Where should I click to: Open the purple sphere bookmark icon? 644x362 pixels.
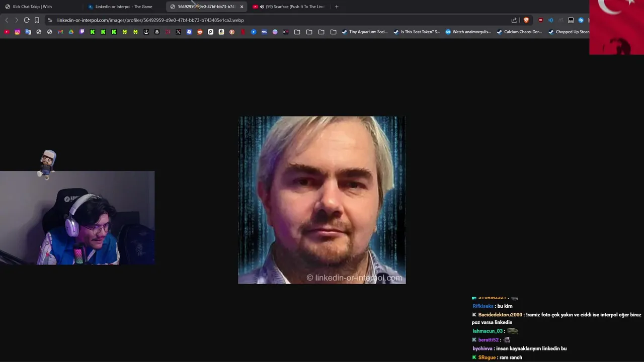(275, 32)
